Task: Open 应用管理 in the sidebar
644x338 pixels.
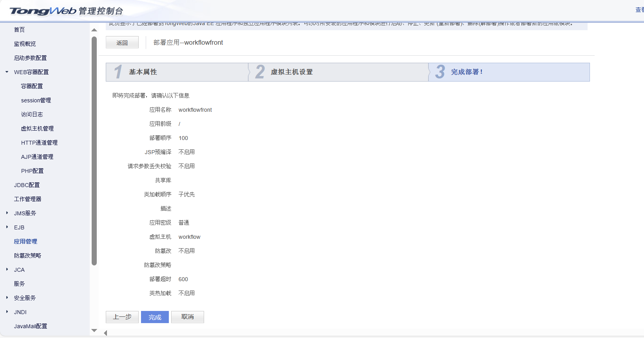Action: [x=25, y=242]
